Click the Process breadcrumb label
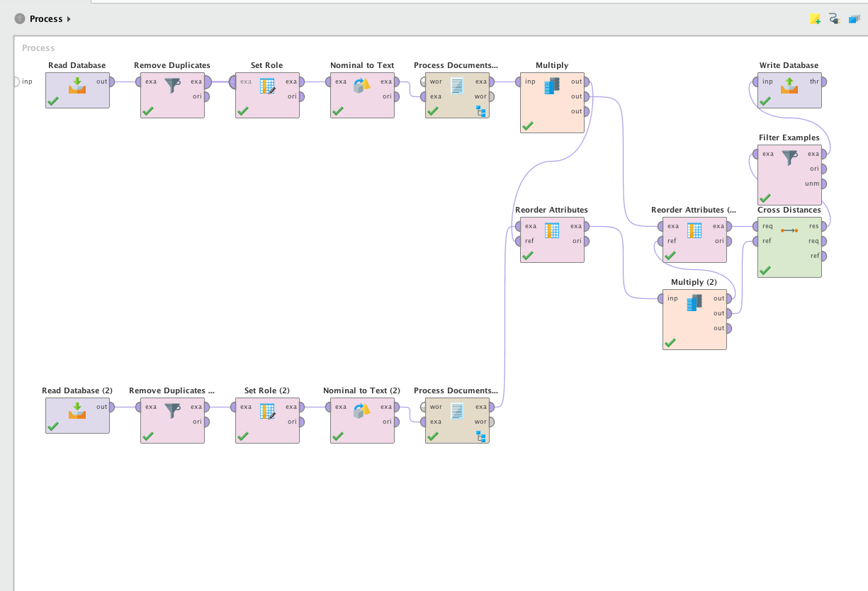 tap(46, 19)
